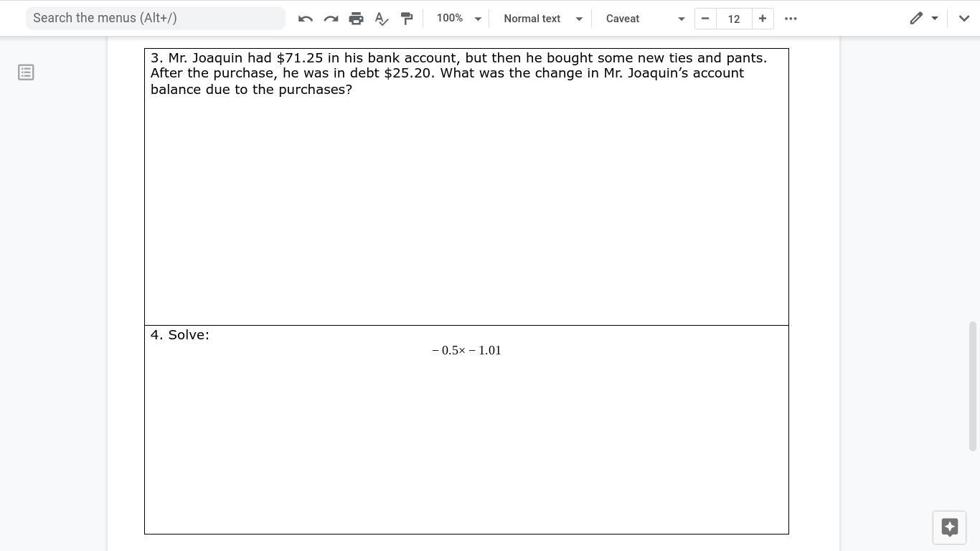Print the document using printer icon
Screen dimensions: 980x551
click(356, 19)
